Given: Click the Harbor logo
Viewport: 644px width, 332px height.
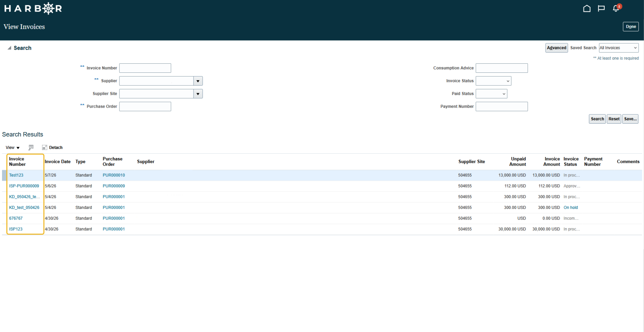Looking at the screenshot, I should coord(33,8).
